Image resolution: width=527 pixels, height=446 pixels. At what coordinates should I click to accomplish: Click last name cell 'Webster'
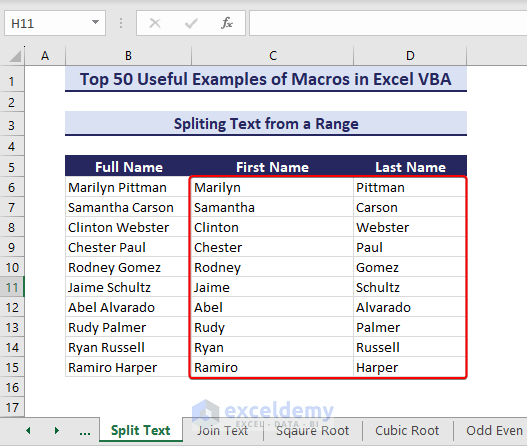coord(410,227)
